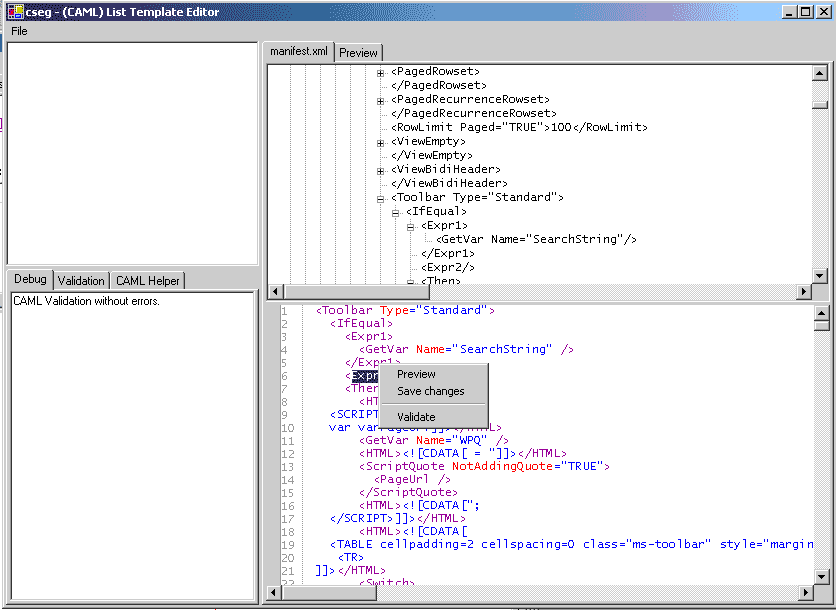Click the tree view scroll down arrow
Viewport: 836px width, 610px height.
pos(819,275)
